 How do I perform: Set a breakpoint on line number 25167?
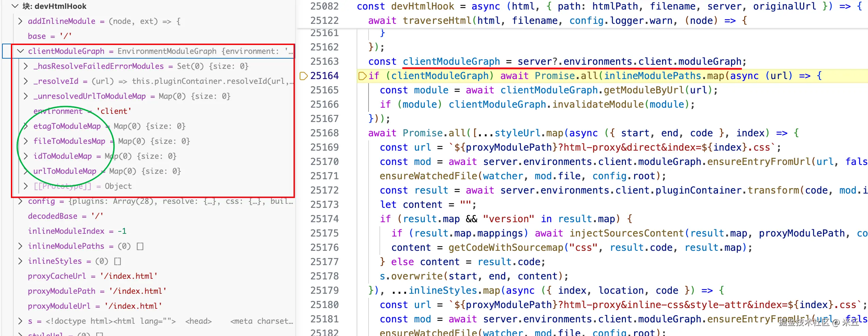325,119
